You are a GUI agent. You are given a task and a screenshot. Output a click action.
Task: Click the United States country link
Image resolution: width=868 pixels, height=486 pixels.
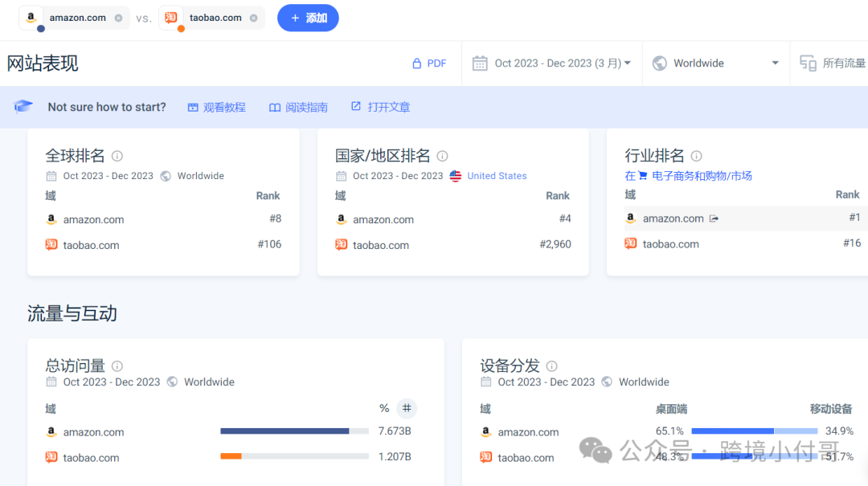497,176
